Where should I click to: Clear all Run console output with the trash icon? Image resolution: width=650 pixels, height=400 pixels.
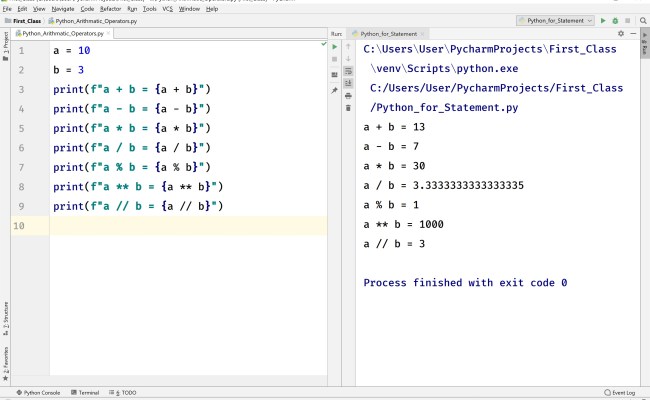[x=348, y=108]
